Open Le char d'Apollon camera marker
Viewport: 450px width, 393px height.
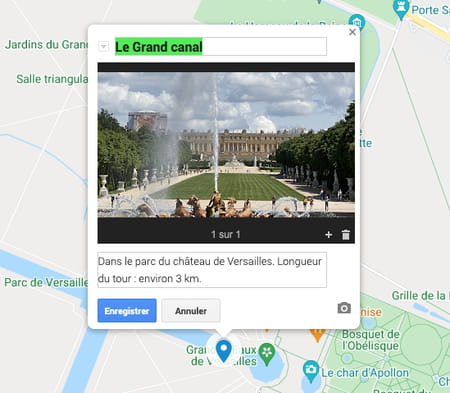tap(311, 371)
